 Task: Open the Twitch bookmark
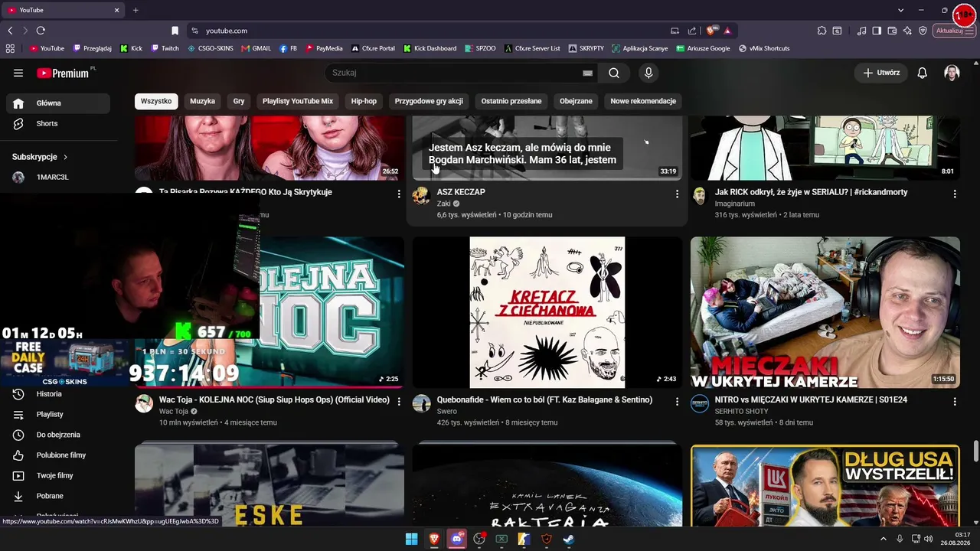tap(165, 48)
